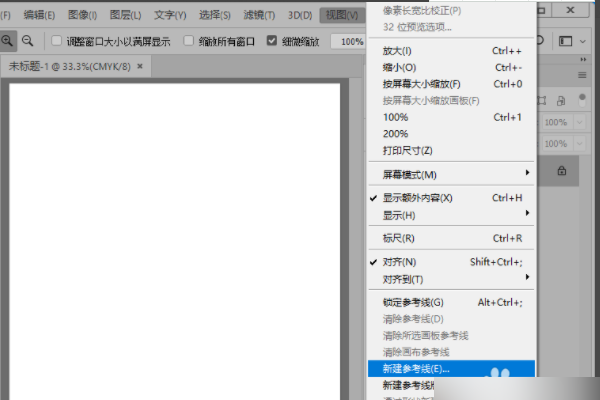Enable zoom all windows checkbox

188,41
